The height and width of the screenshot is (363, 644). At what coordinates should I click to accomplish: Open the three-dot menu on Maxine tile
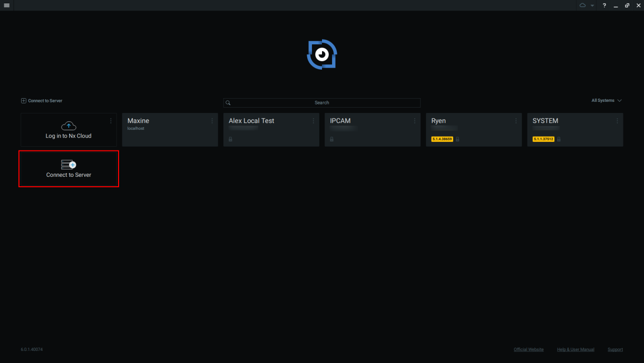212,121
